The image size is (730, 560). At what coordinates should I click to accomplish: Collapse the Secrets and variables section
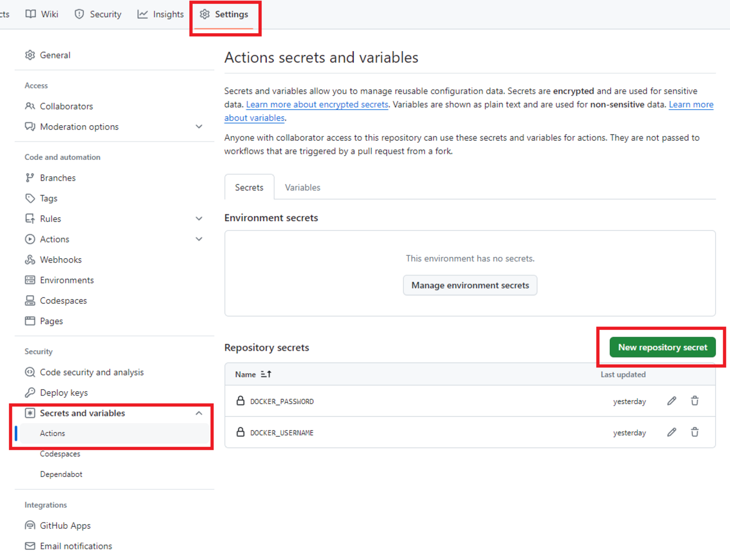point(199,413)
